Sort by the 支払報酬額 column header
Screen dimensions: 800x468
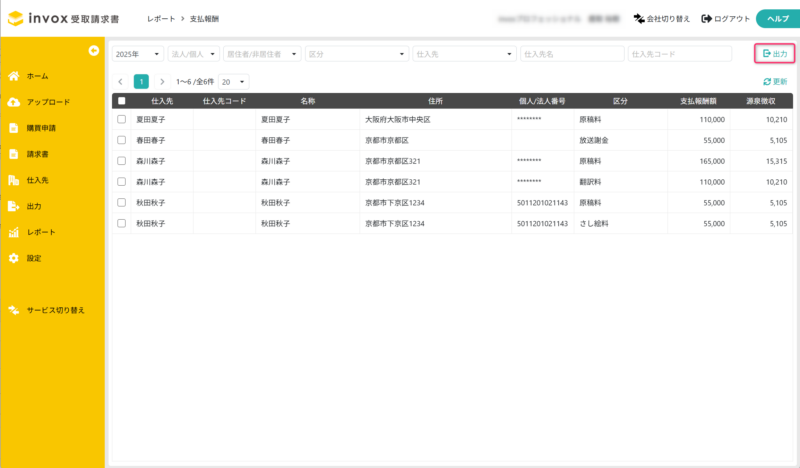pyautogui.click(x=698, y=101)
